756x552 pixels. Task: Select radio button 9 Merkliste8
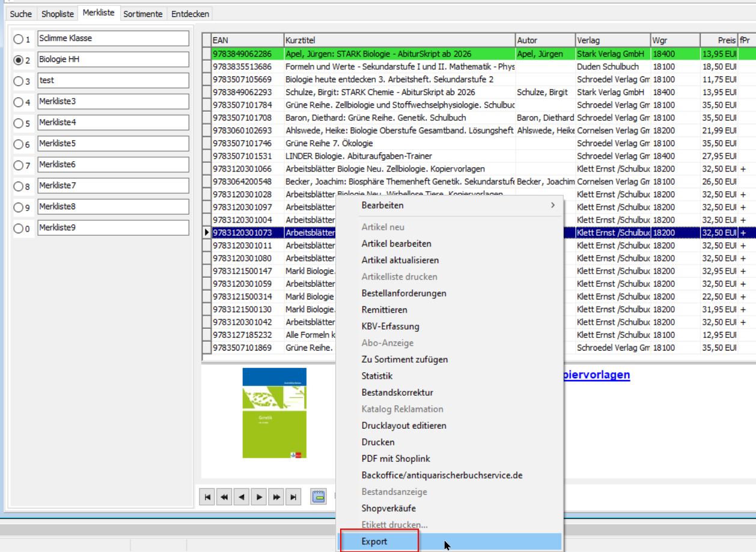(x=19, y=207)
